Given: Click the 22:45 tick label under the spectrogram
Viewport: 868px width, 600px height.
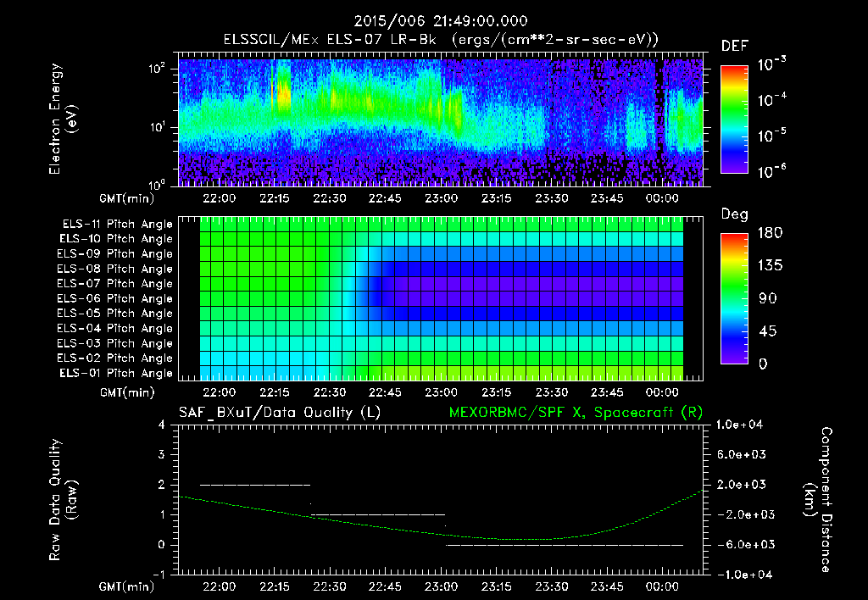Looking at the screenshot, I should [386, 198].
